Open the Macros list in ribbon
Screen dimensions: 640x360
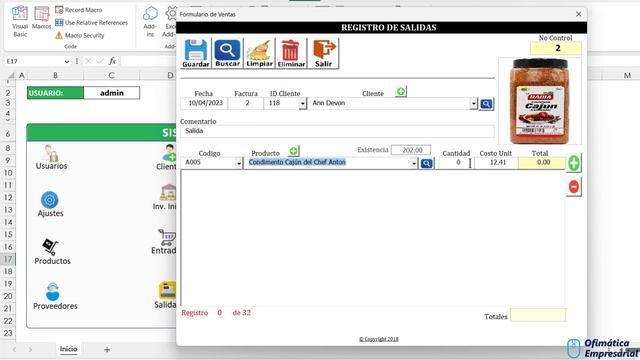point(42,18)
